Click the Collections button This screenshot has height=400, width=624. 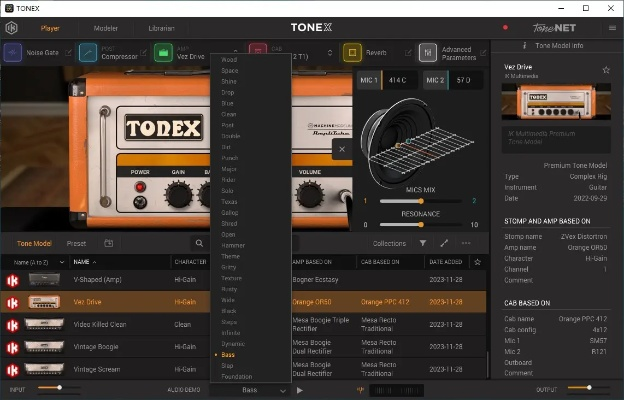389,243
